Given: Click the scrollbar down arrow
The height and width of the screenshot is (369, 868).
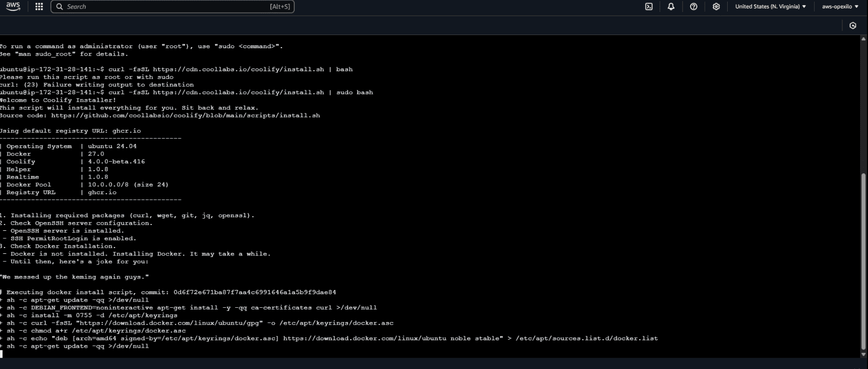Looking at the screenshot, I should point(863,354).
